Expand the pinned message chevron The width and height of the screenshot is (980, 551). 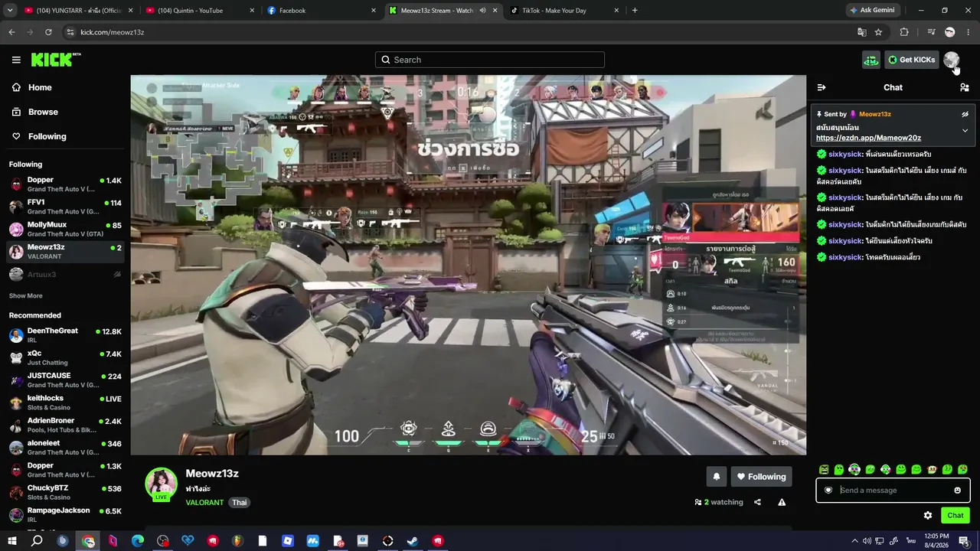[965, 131]
